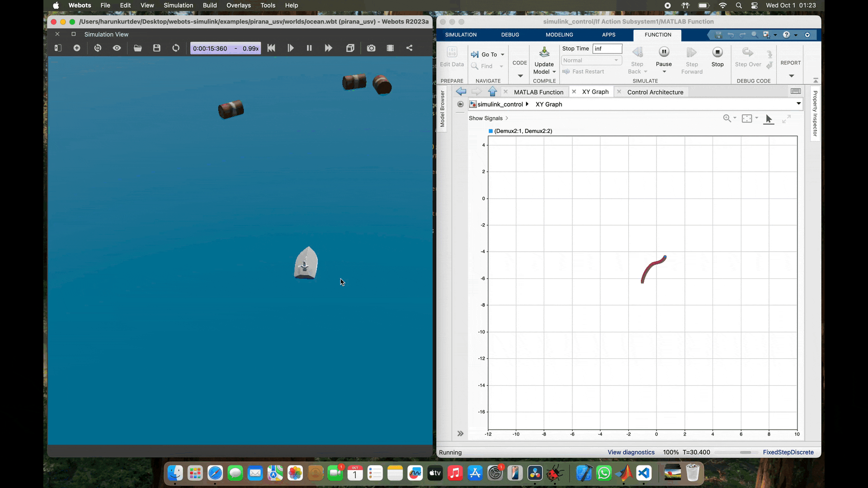Select the pointer cursor tool in graph toolbar
This screenshot has height=488, width=868.
click(x=769, y=119)
